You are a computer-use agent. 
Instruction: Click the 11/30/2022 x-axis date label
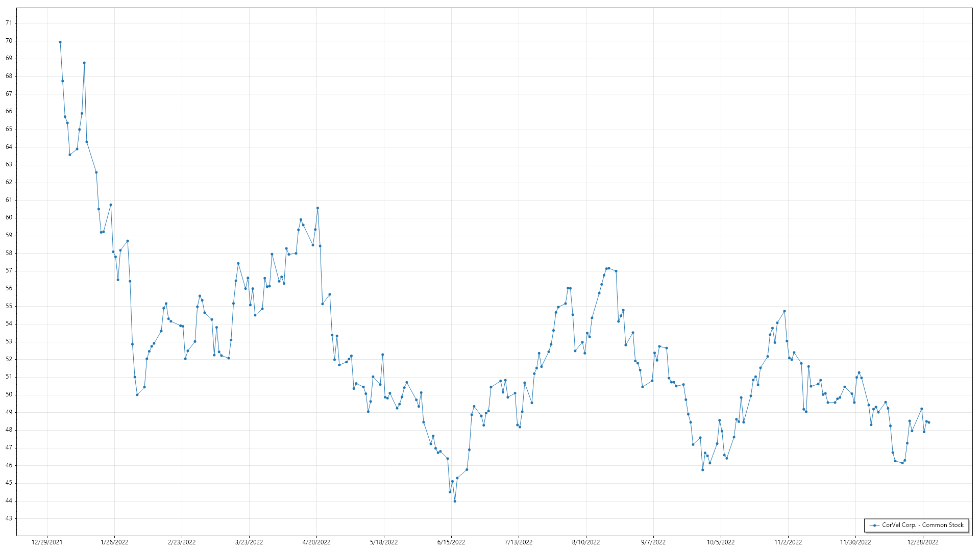(x=855, y=542)
